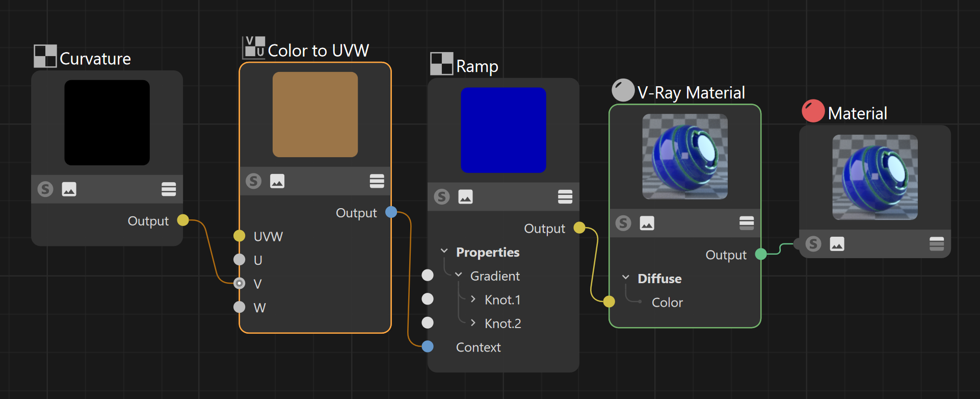The width and height of the screenshot is (980, 399).
Task: Expand the Knot.1 entry in Ramp node
Action: 473,299
